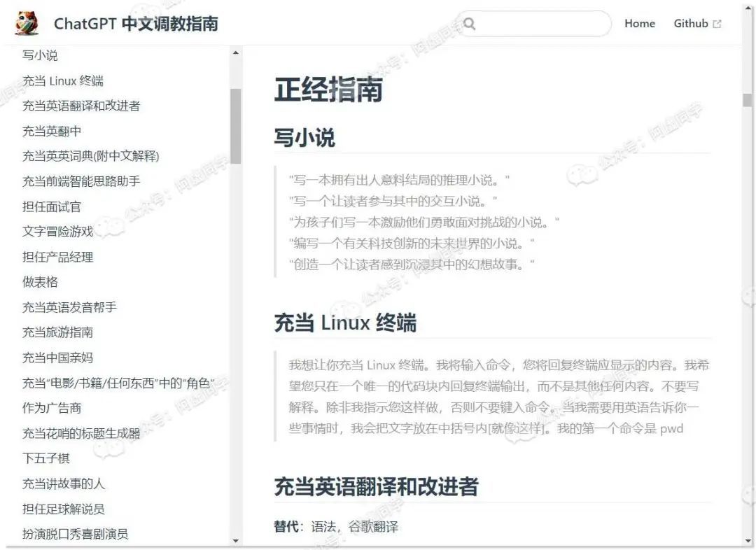This screenshot has width=756, height=550.
Task: Jump to 作为广告商 in the sidebar
Action: (52, 408)
